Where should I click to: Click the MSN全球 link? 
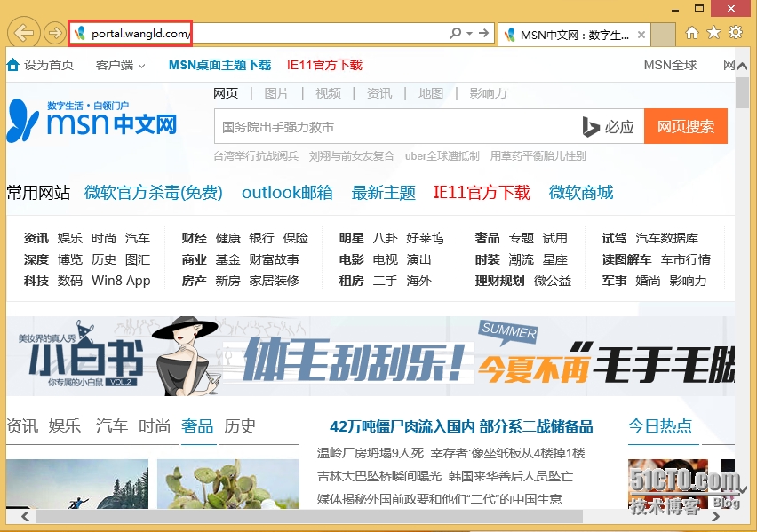pos(670,65)
